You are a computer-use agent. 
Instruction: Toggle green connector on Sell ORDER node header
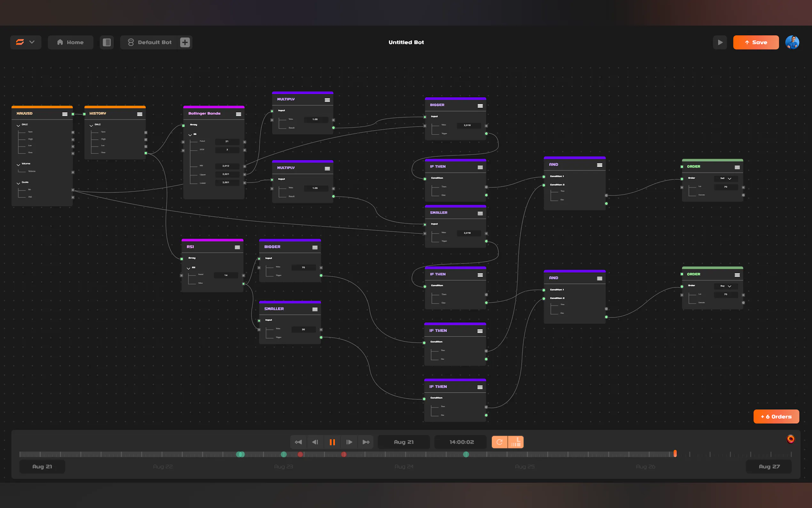(682, 167)
